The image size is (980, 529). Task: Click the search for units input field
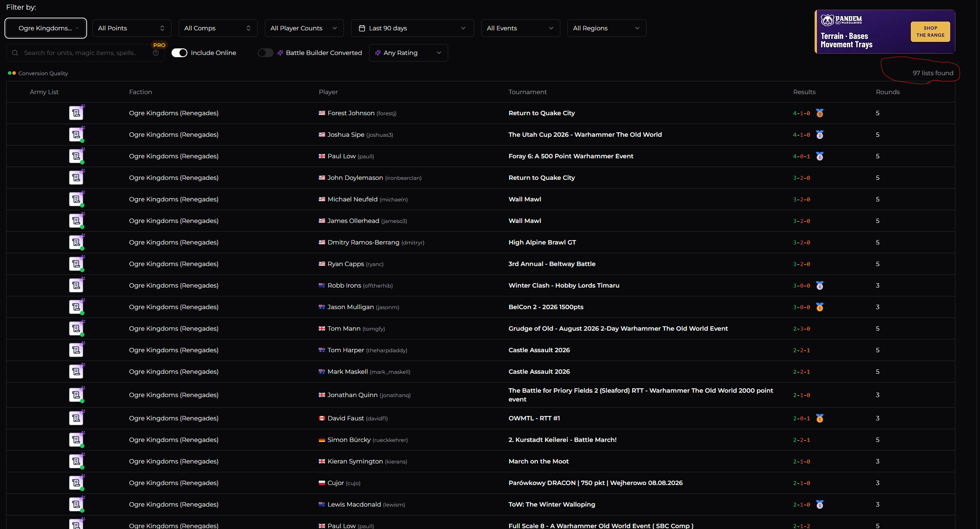click(x=85, y=53)
